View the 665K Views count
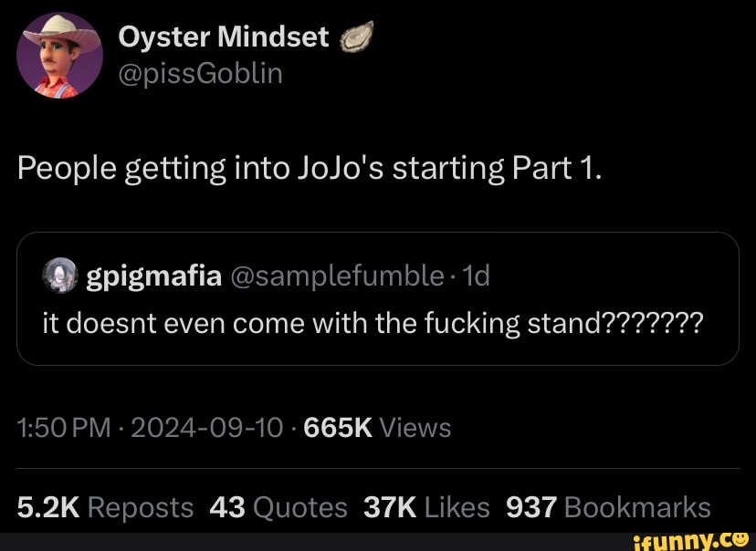Screen dimensions: 756x551 376,427
